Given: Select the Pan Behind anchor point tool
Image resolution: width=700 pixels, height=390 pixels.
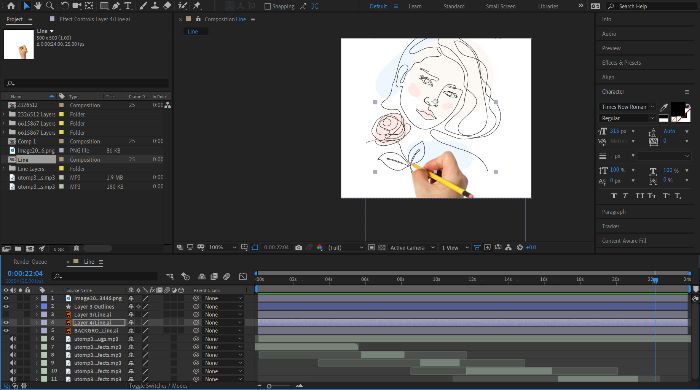Looking at the screenshot, I should tap(89, 6).
